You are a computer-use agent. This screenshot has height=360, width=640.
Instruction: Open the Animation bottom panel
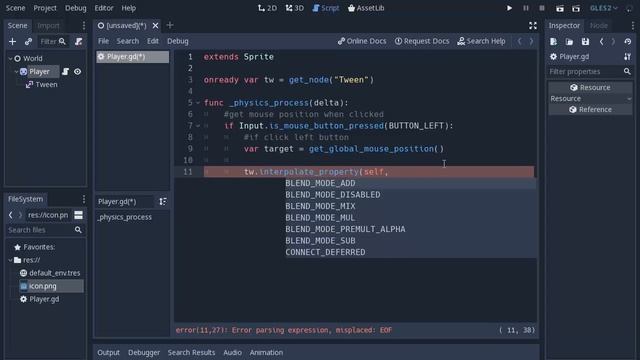click(x=266, y=353)
